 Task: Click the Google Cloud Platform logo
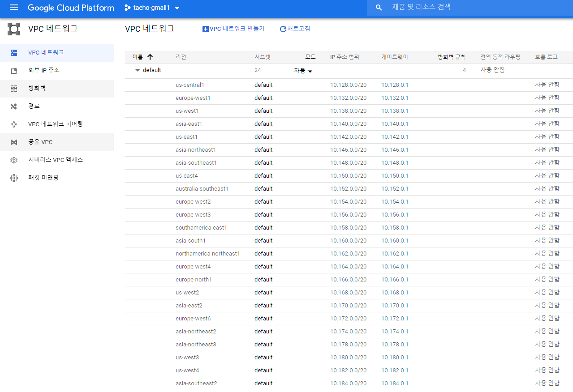click(x=70, y=8)
